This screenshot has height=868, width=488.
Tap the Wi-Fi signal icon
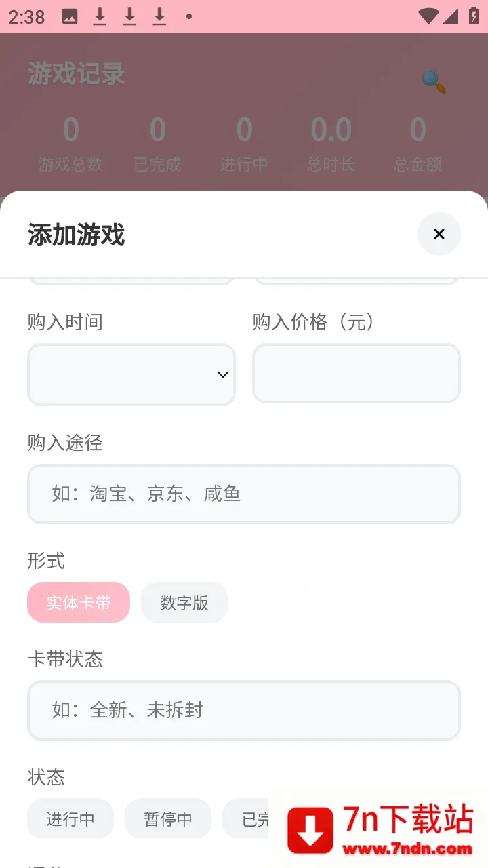coord(428,16)
